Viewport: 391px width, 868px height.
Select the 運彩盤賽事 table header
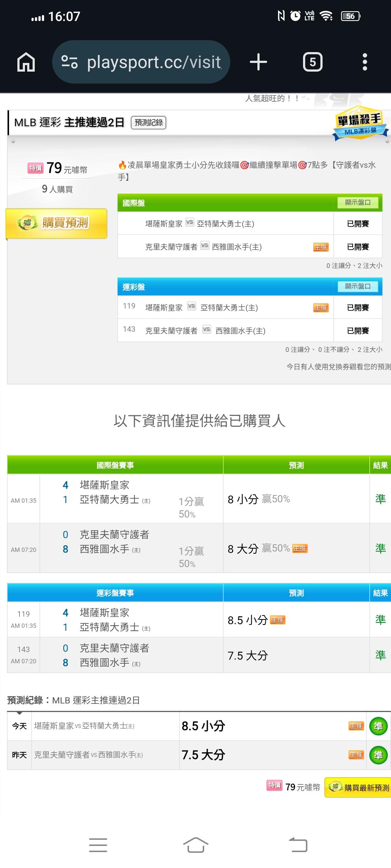click(115, 593)
